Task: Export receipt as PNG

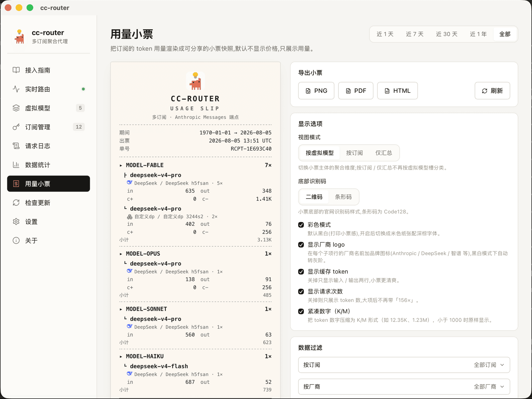Action: [316, 91]
